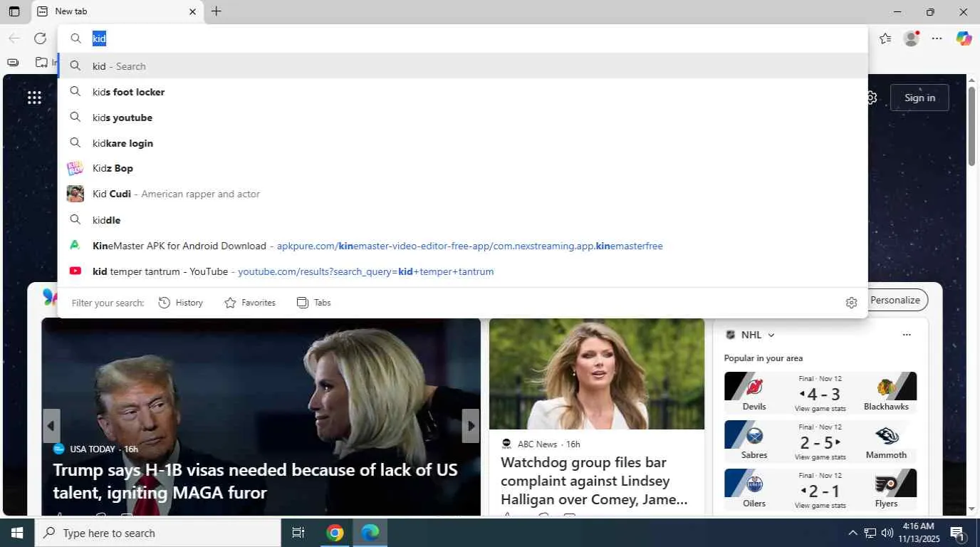This screenshot has width=980, height=547.
Task: Click the Sign in button
Action: coord(919,98)
